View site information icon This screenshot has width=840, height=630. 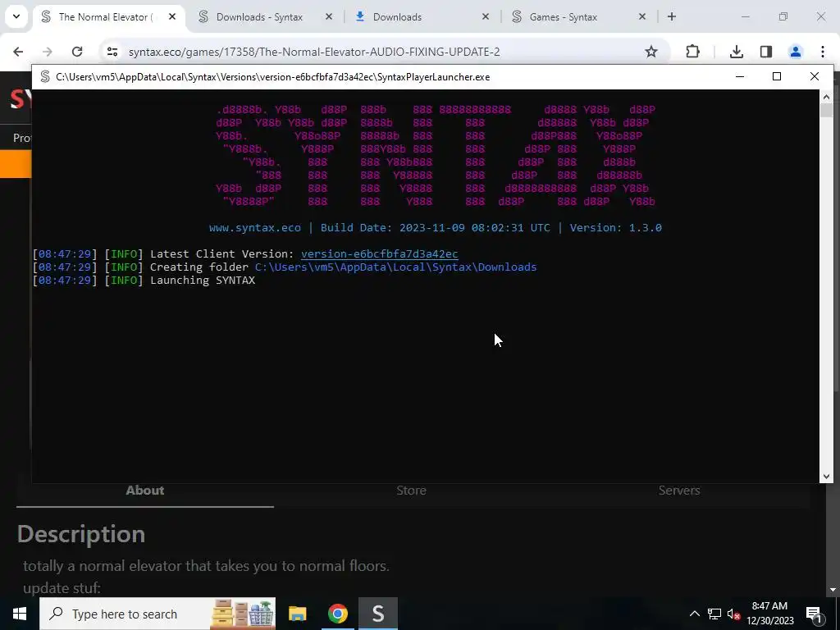tap(112, 52)
